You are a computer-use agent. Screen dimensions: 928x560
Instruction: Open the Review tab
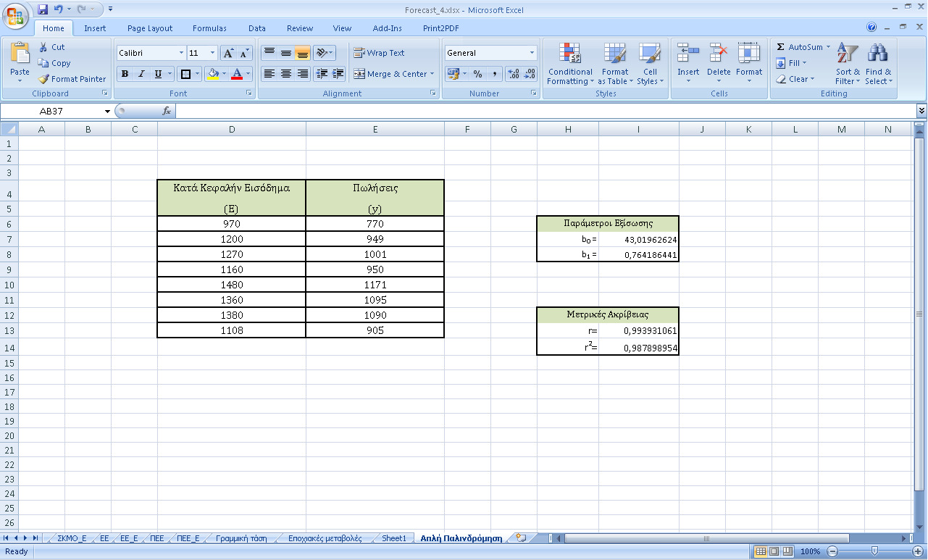click(x=300, y=28)
